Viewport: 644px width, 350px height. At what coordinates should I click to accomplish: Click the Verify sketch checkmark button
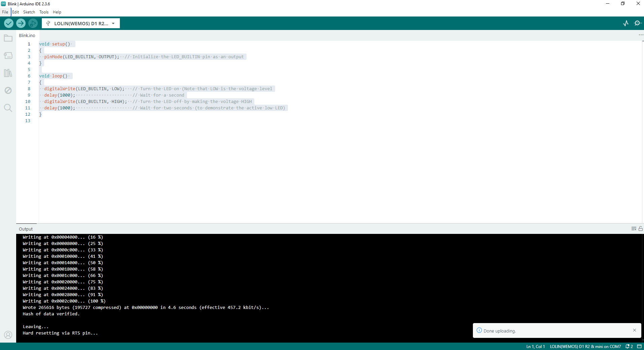(x=9, y=23)
